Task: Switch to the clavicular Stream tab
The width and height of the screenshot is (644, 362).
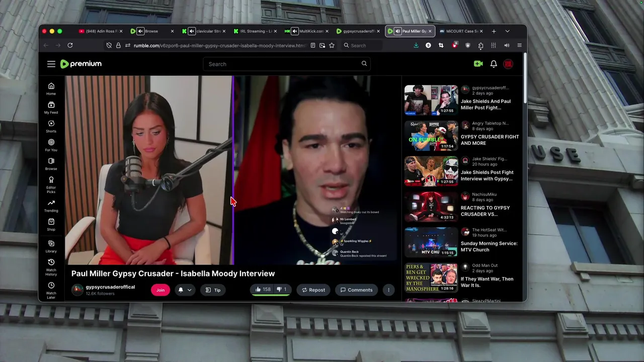Action: click(204, 31)
